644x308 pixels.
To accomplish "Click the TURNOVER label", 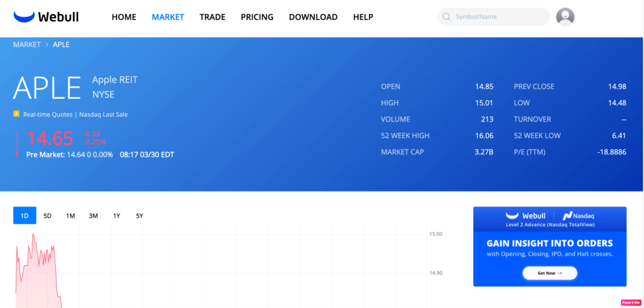I will (x=532, y=119).
